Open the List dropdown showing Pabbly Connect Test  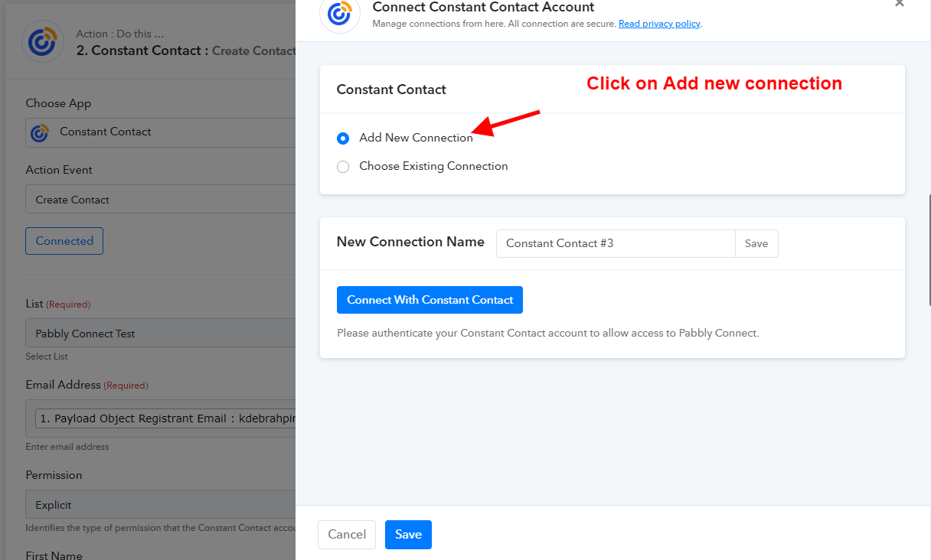coord(161,334)
